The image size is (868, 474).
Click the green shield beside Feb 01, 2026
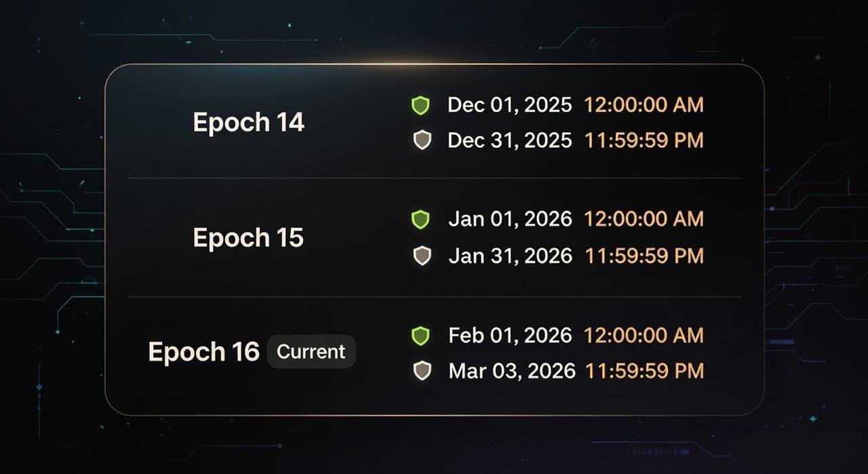420,336
